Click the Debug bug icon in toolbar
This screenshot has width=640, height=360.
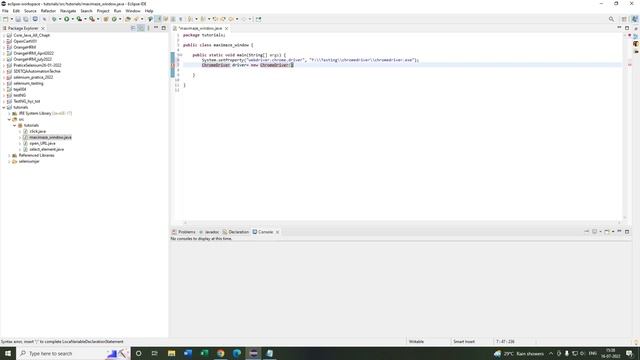[54, 19]
